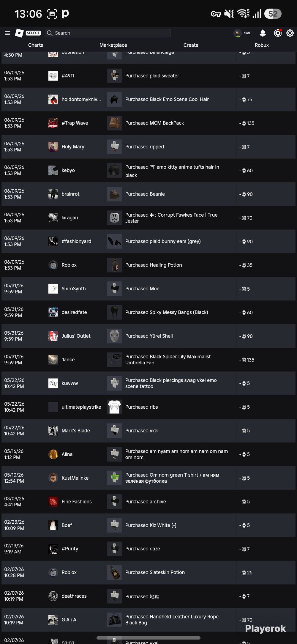
Task: Open the Robux balance icon
Action: [x=278, y=33]
